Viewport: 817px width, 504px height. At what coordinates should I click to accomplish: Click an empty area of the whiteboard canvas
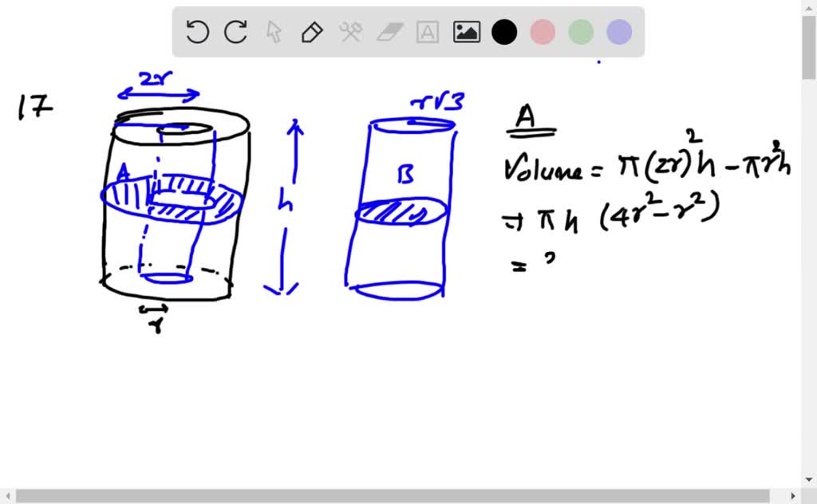coord(399,399)
